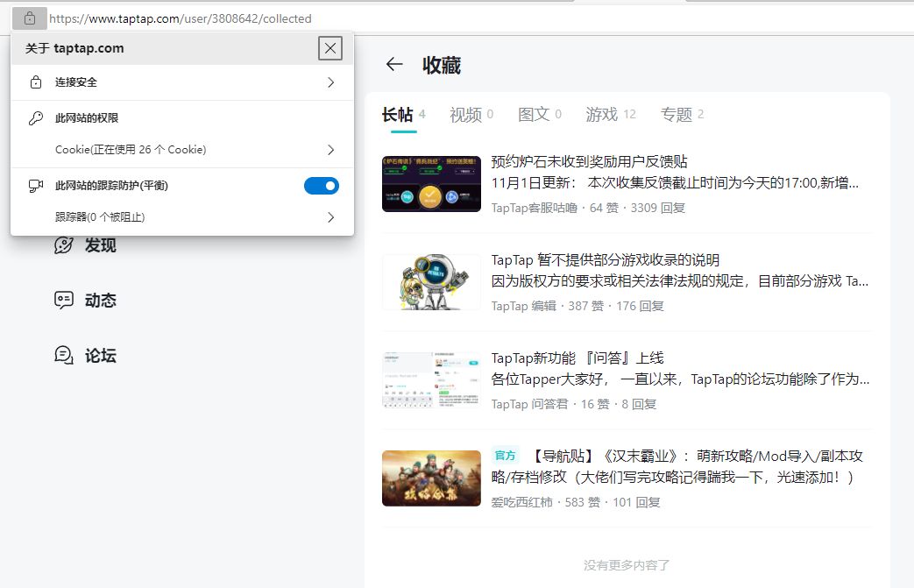The height and width of the screenshot is (588, 914).
Task: Click the 101 回复 count
Action: click(636, 502)
